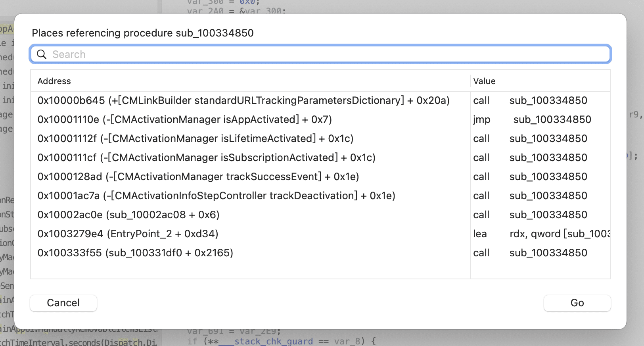Select the 0x1000128ad trackSuccessEvent row
This screenshot has width=644, height=346.
tap(320, 177)
